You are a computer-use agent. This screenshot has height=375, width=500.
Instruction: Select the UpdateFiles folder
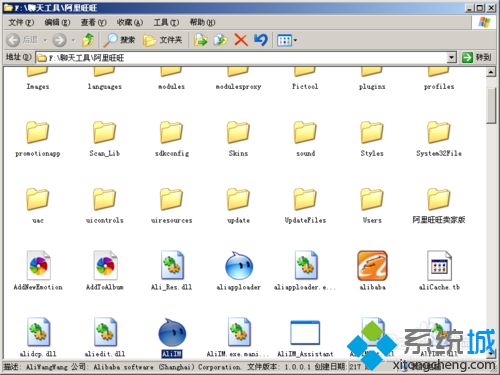pyautogui.click(x=305, y=206)
